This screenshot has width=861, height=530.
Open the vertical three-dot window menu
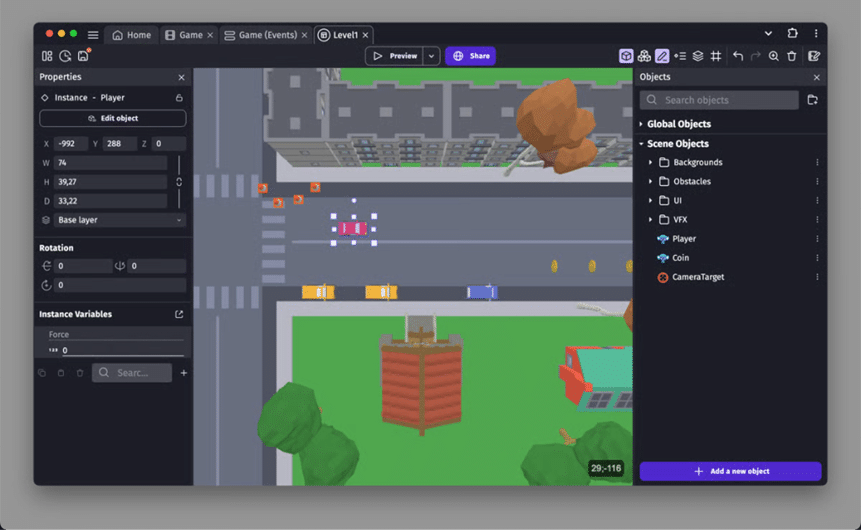tap(817, 34)
